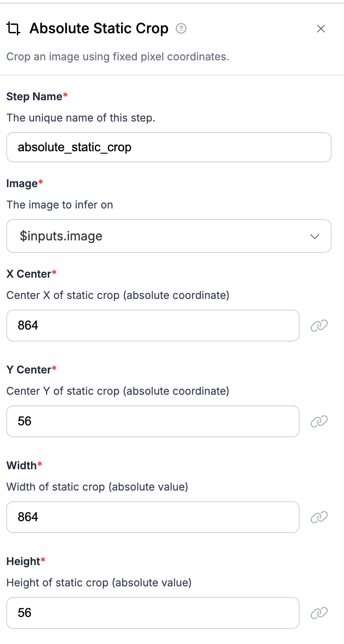Select the Y Center input showing 56
This screenshot has width=344, height=644.
pos(152,421)
